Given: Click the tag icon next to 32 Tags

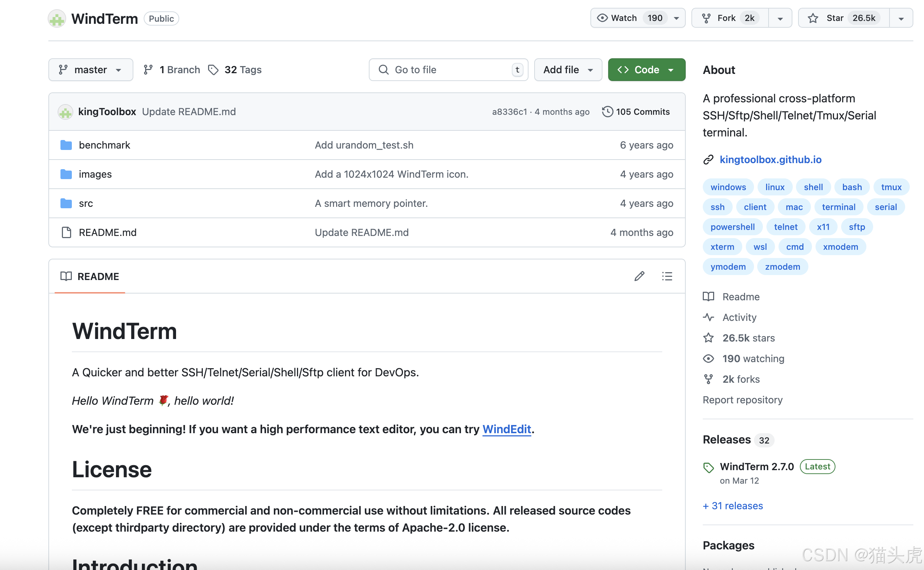Looking at the screenshot, I should [213, 70].
